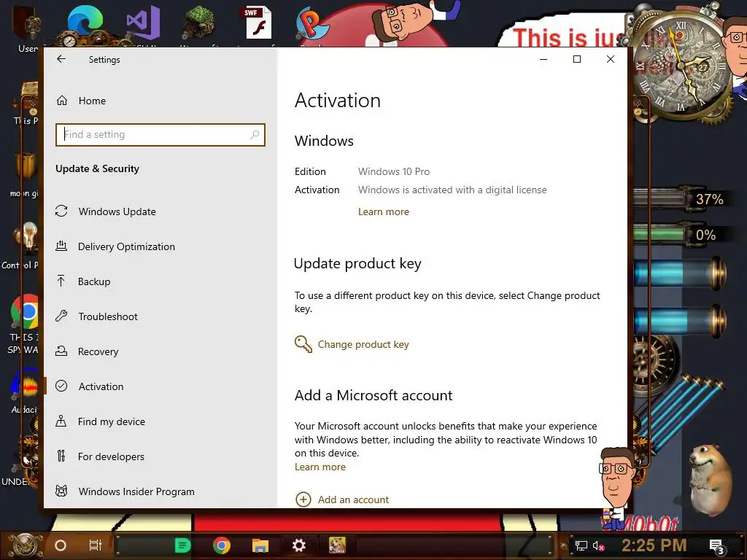Open the green notes app on taskbar
The width and height of the screenshot is (747, 560).
coord(182,545)
